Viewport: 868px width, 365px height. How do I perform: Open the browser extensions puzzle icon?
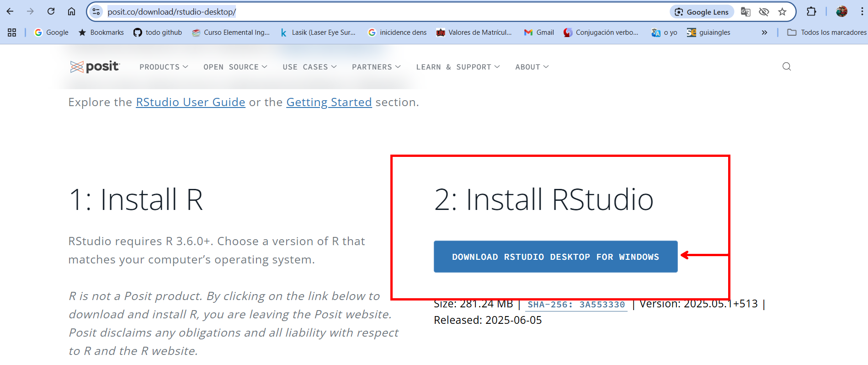click(811, 12)
